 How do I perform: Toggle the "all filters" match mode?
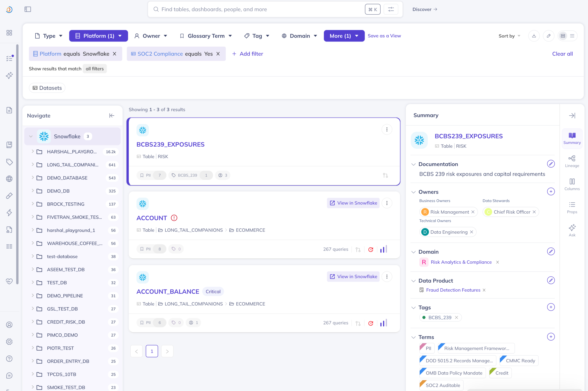[x=95, y=69]
